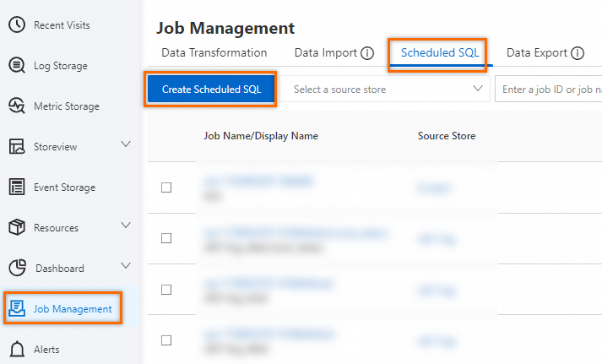Screen dimensions: 602x364
Task: Click the Create Scheduled SQL button
Action: tap(211, 89)
